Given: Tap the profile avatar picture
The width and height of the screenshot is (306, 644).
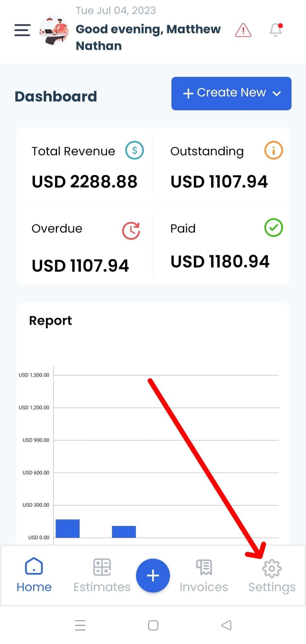Looking at the screenshot, I should 54,30.
